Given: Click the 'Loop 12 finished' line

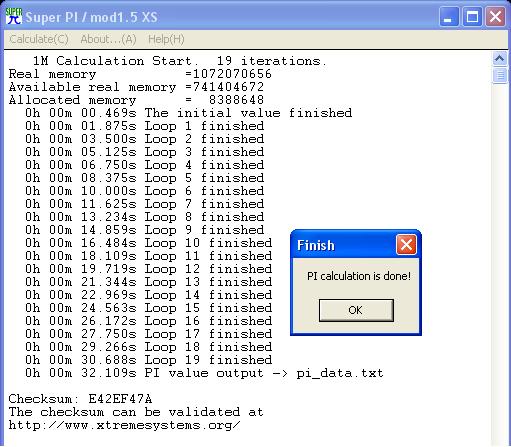Looking at the screenshot, I should pyautogui.click(x=149, y=269).
